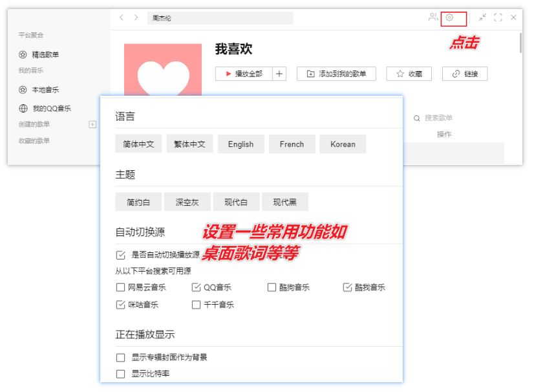Enable the 网易云音乐 source checkbox
The height and width of the screenshot is (392, 534).
click(120, 288)
